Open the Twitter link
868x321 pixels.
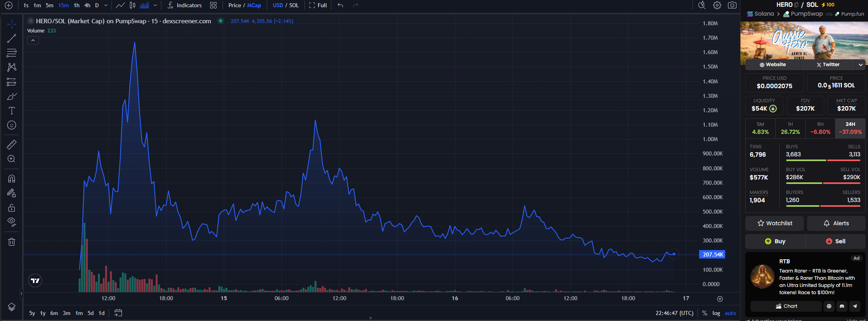coord(828,65)
